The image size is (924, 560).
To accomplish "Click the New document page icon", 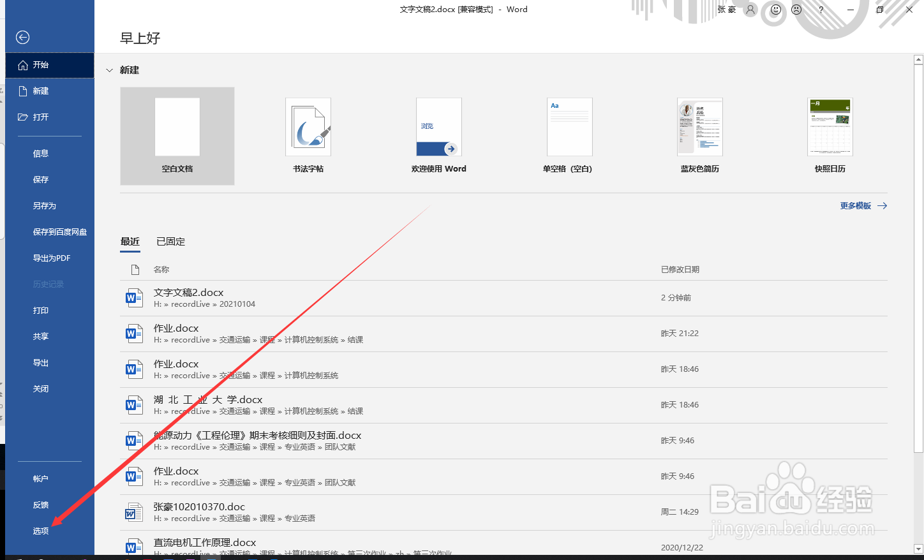I will 23,91.
